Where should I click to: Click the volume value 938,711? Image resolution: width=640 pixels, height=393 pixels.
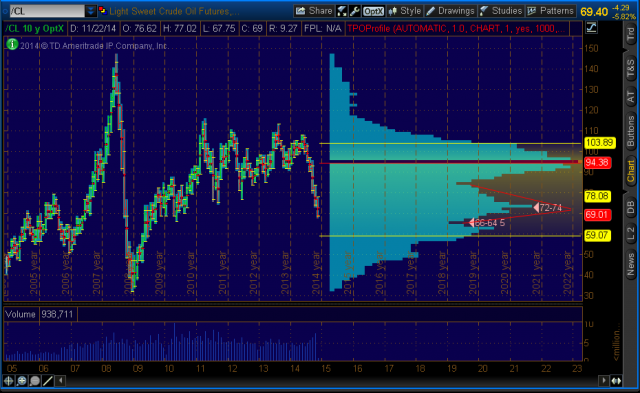click(x=57, y=314)
